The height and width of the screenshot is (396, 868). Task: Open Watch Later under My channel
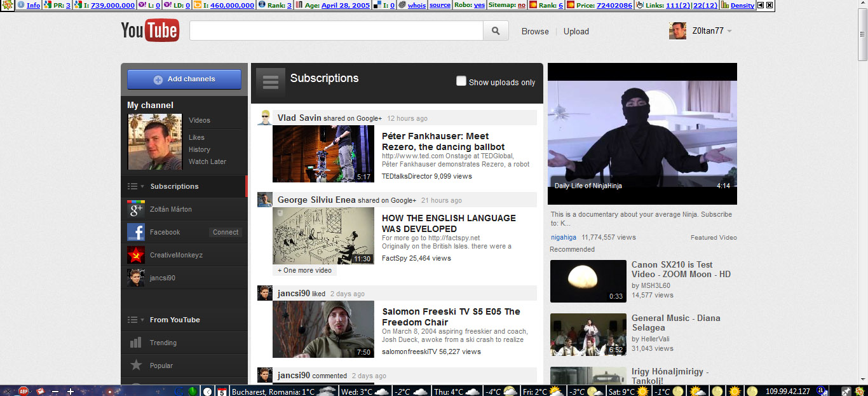[x=207, y=161]
